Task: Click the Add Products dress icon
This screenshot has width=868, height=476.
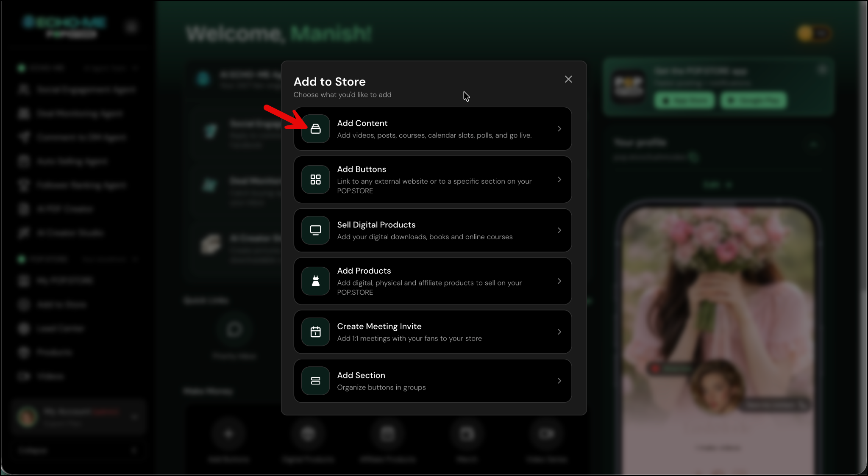Action: pyautogui.click(x=316, y=281)
